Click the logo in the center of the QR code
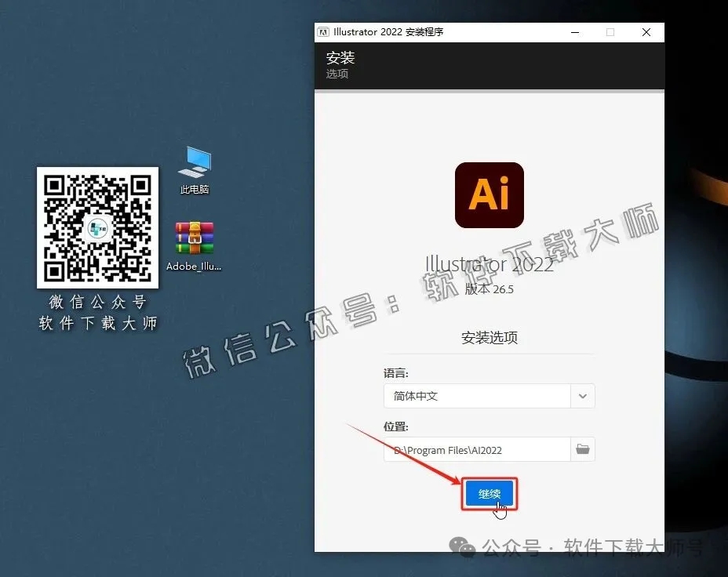 (97, 227)
